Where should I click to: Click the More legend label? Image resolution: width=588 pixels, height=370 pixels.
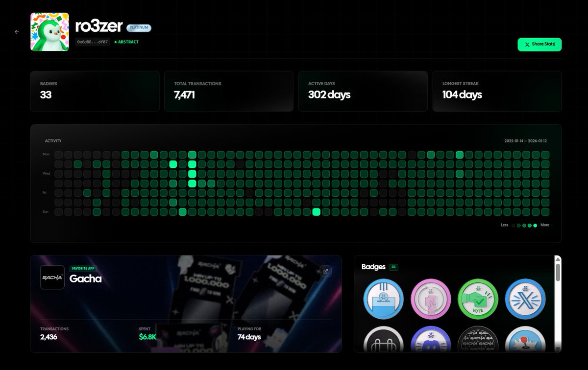click(545, 225)
